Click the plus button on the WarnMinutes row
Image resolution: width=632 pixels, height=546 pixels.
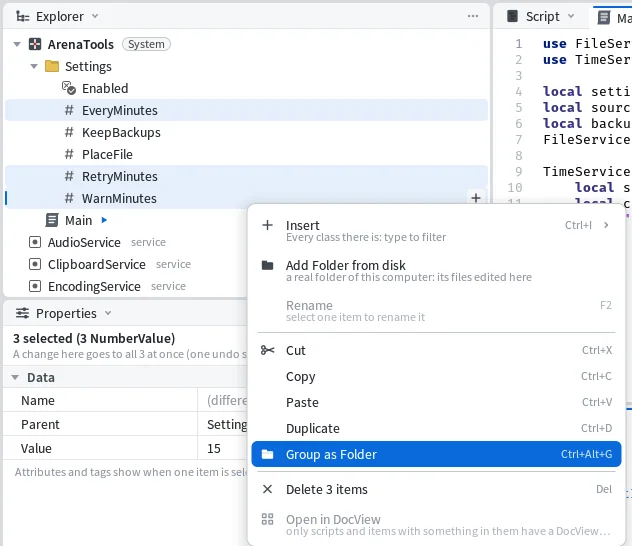coord(476,198)
